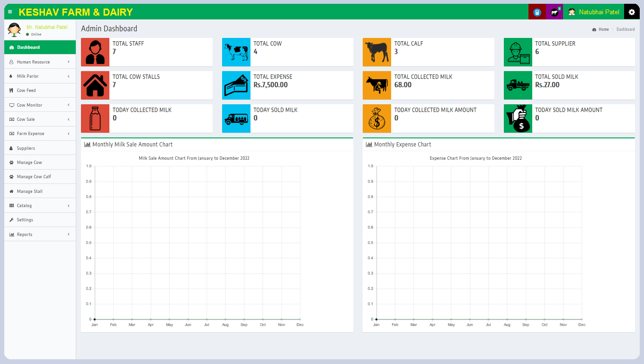644x364 pixels.
Task: Select the Settings wrench icon in sidebar
Action: pos(10,219)
